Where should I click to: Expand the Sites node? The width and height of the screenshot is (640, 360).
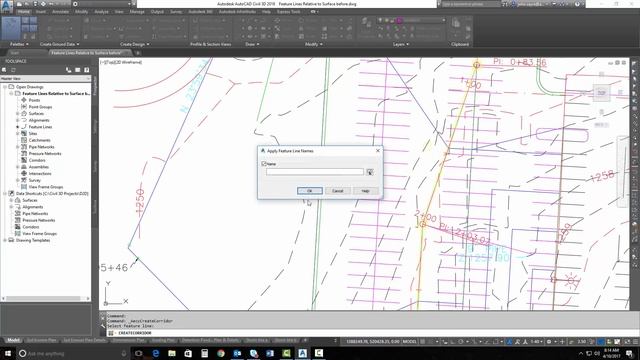click(18, 133)
